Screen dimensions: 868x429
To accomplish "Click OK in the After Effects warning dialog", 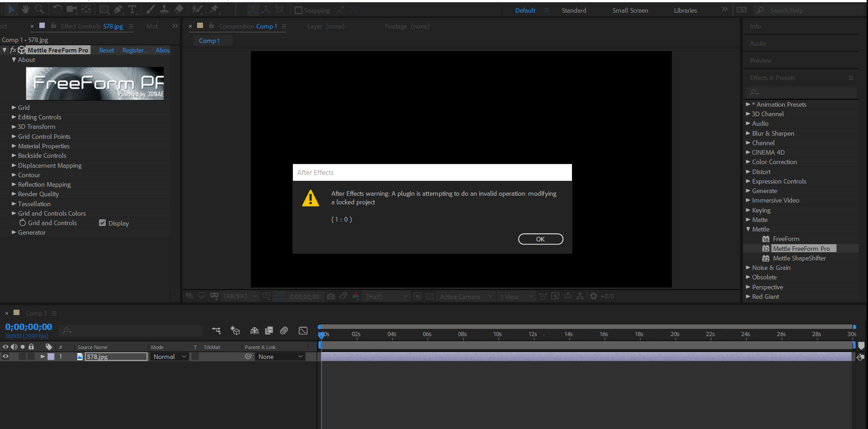I will (541, 239).
